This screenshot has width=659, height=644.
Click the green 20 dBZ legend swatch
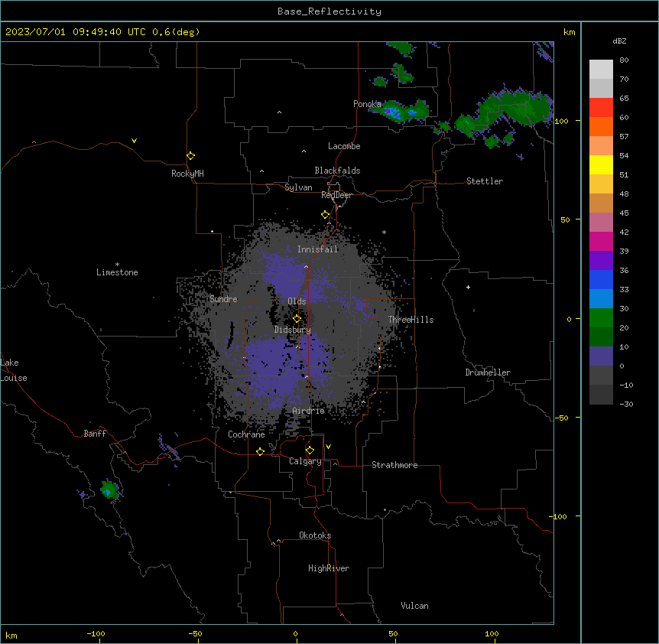pos(601,318)
